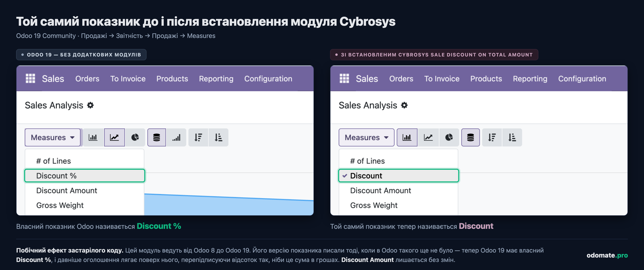Expand Measures dropdown in Cybrosys screenshot

tap(366, 137)
